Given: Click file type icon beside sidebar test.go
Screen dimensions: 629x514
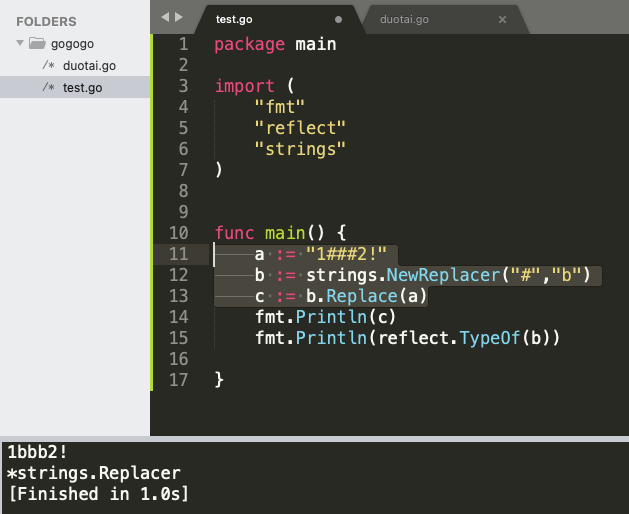Looking at the screenshot, I should coord(49,87).
